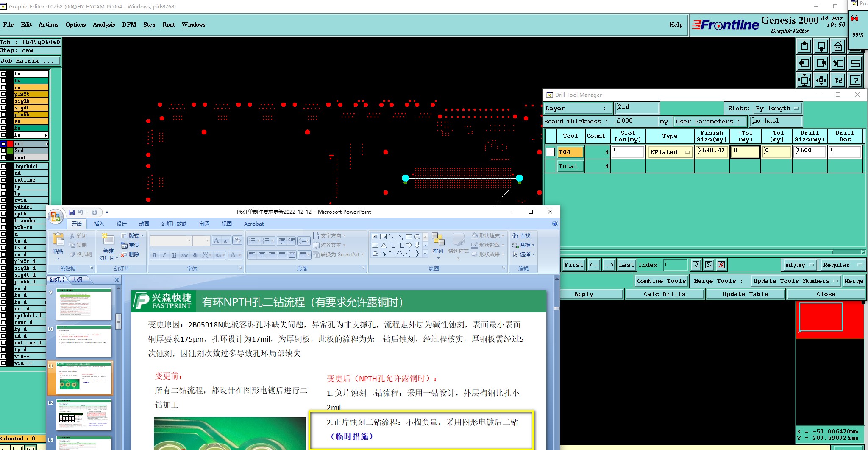868x450 pixels.
Task: Open the ml/my units dropdown
Action: click(799, 265)
